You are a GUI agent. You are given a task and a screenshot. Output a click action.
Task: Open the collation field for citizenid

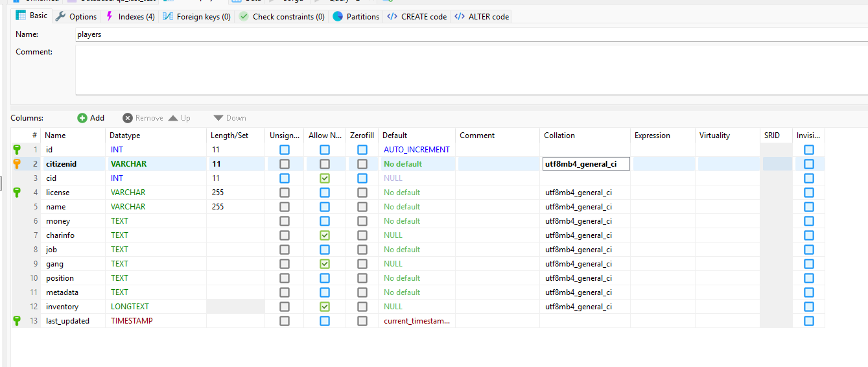(x=586, y=164)
